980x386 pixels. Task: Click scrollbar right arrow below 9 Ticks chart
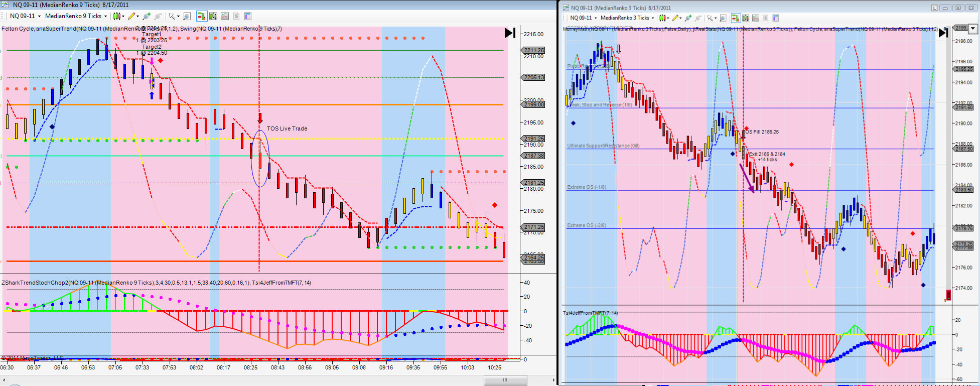[554, 380]
